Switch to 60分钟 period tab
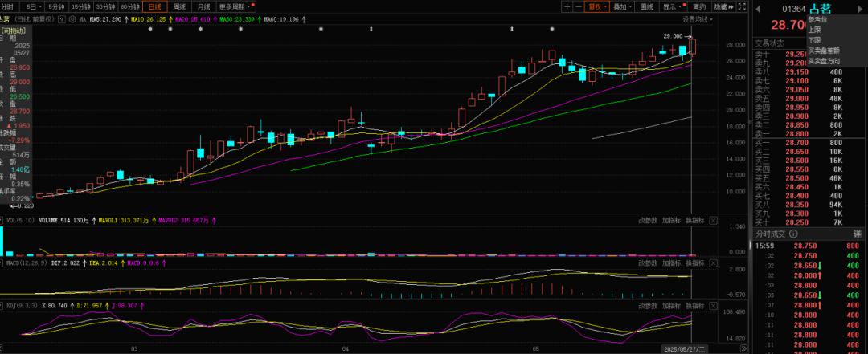Viewport: 868px width, 354px height. point(130,6)
